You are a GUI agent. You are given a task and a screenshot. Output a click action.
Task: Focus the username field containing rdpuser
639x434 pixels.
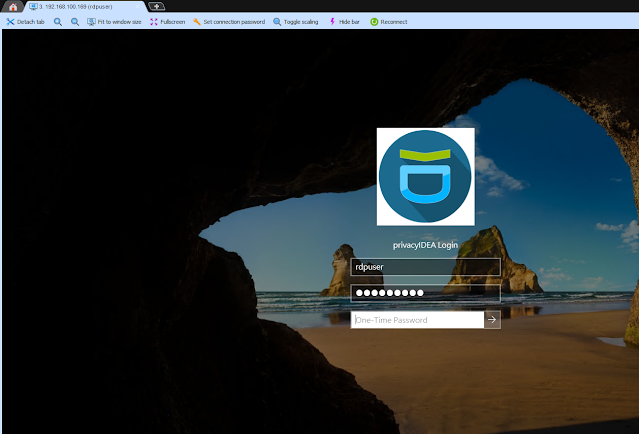(x=425, y=267)
